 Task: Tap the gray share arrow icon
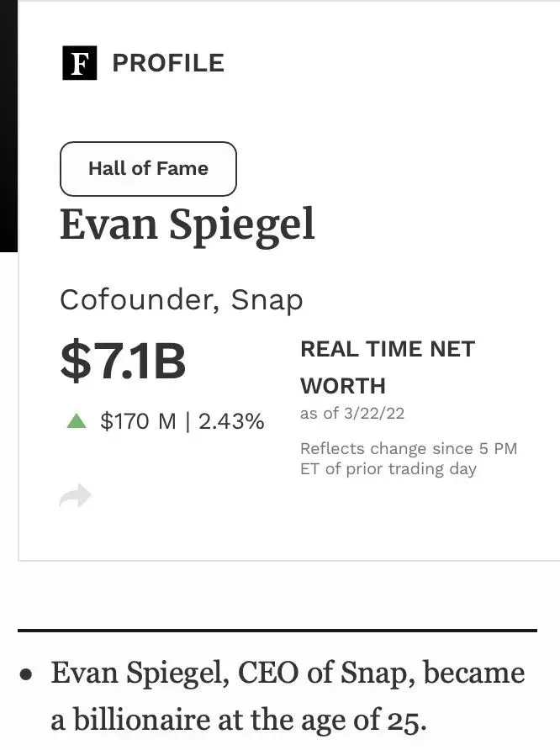[75, 497]
